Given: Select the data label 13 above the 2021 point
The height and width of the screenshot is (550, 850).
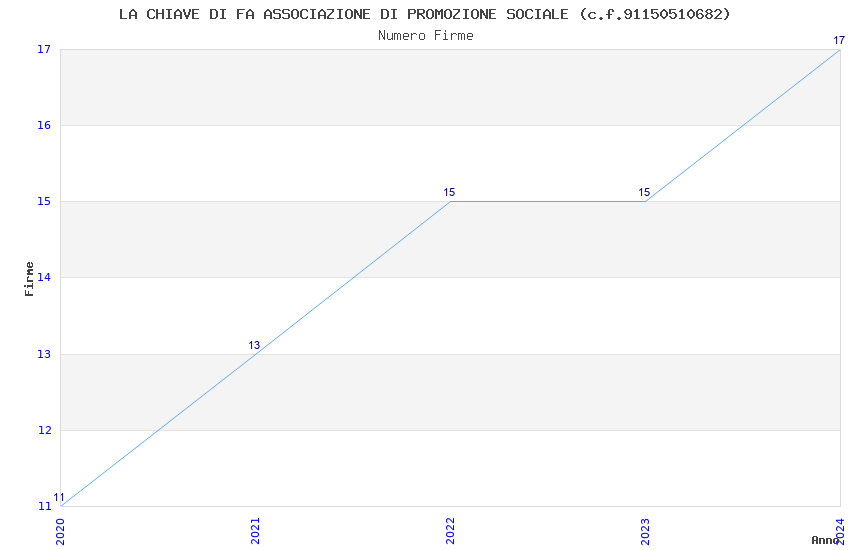Looking at the screenshot, I should pyautogui.click(x=254, y=345).
